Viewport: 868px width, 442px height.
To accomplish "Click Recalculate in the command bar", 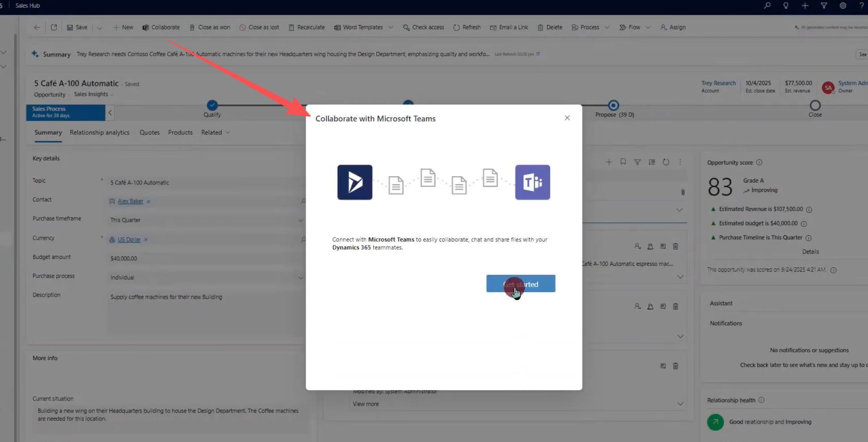I will (307, 27).
